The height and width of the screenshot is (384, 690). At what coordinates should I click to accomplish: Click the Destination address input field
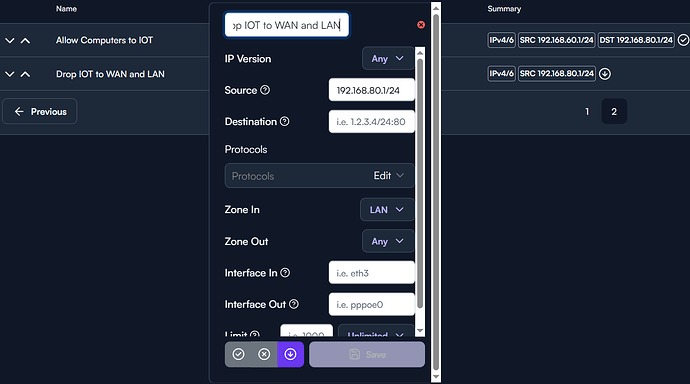(x=371, y=122)
